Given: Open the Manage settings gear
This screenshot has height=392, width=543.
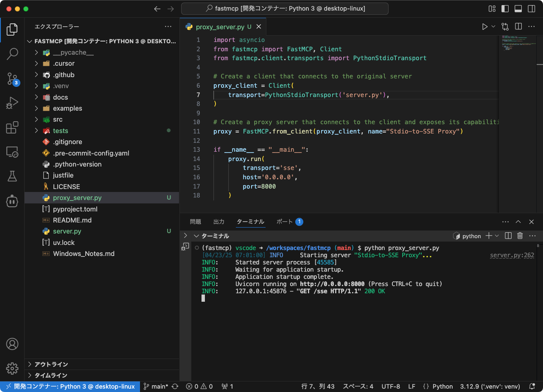Looking at the screenshot, I should pyautogui.click(x=12, y=368).
